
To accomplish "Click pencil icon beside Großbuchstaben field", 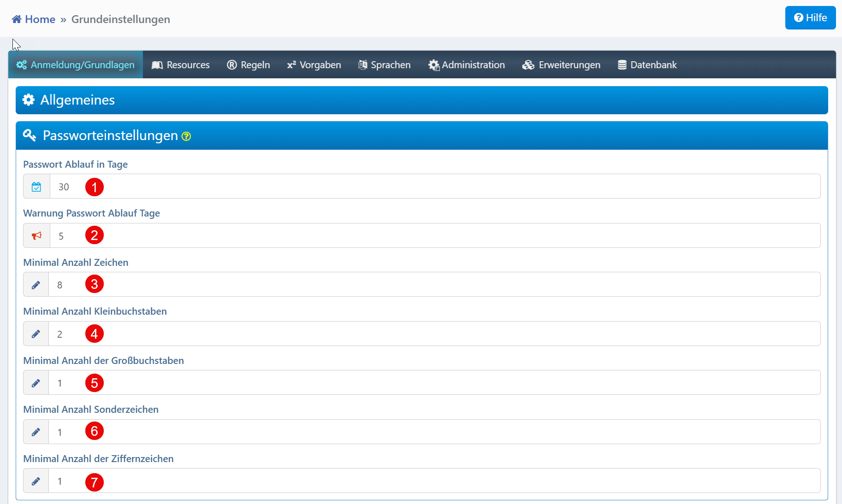I will point(36,383).
